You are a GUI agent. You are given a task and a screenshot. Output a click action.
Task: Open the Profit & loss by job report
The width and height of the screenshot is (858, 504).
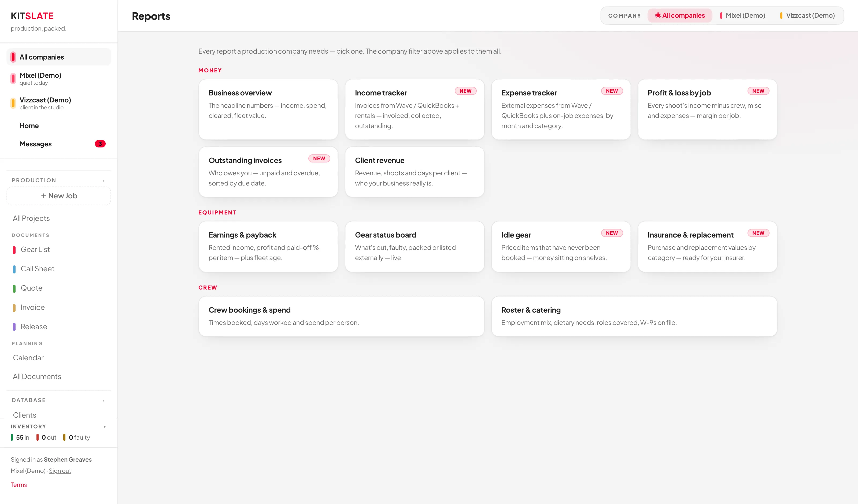coord(708,109)
